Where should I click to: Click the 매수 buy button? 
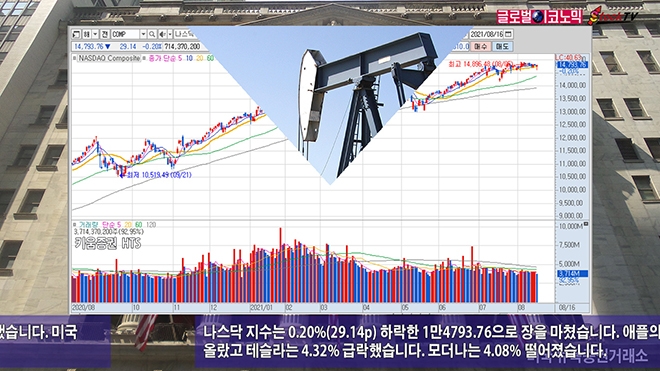click(x=481, y=46)
